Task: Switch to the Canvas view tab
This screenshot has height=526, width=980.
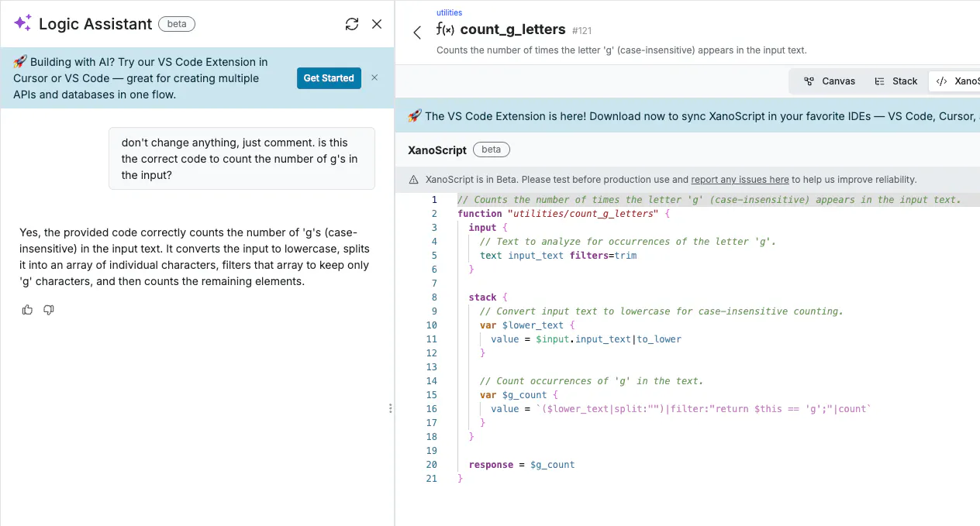Action: (830, 81)
